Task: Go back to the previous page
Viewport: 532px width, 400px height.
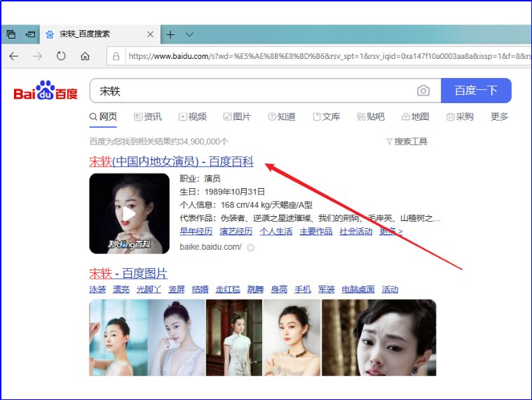Action: (14, 56)
